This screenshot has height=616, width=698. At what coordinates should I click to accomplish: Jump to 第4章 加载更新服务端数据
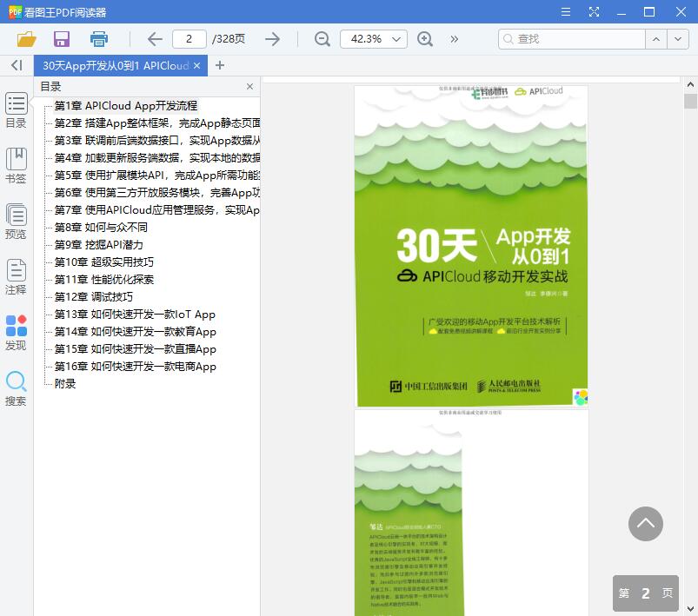tap(157, 157)
